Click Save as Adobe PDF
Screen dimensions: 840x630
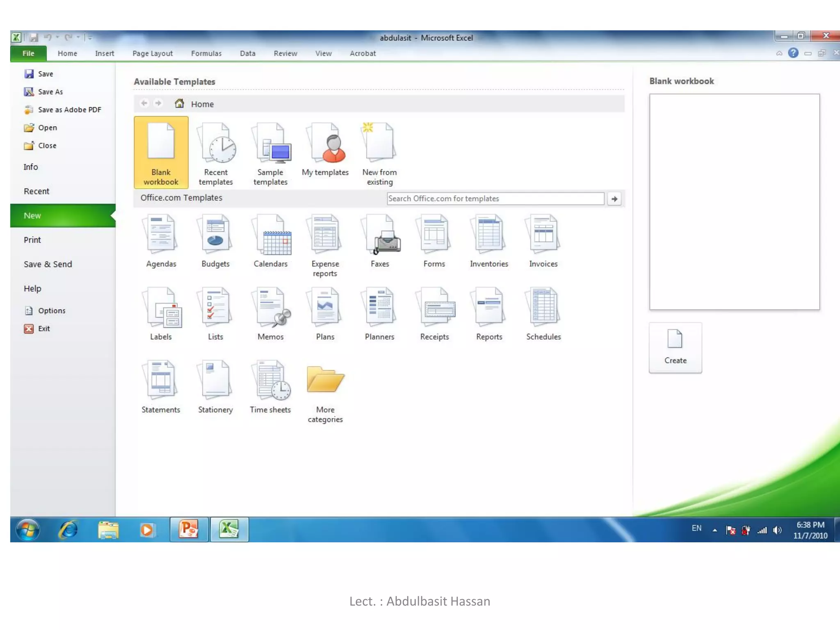69,110
